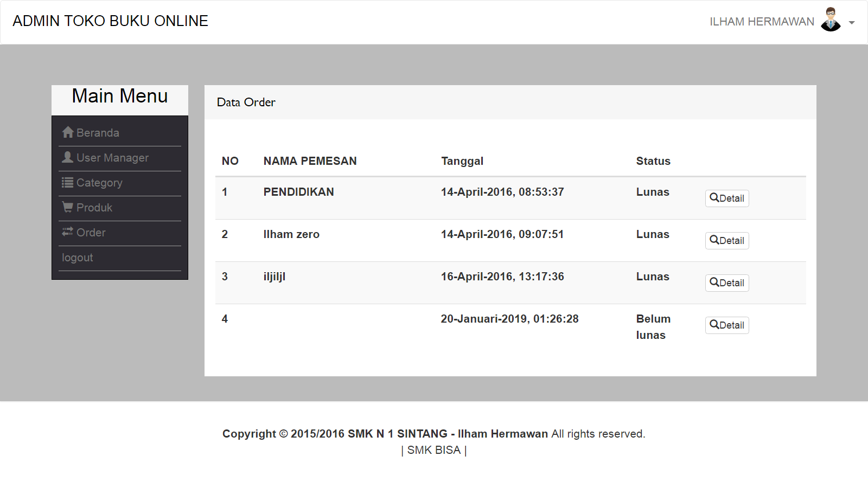868x488 pixels.
Task: Expand the user account dropdown caret
Action: pos(852,23)
